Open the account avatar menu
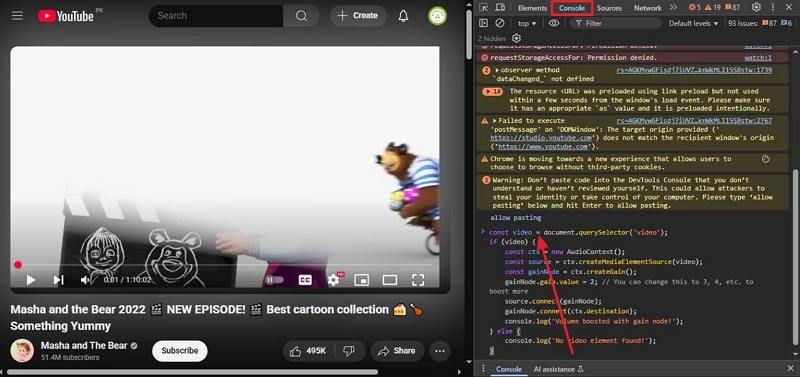Screen dimensions: 800x377 click(x=437, y=16)
